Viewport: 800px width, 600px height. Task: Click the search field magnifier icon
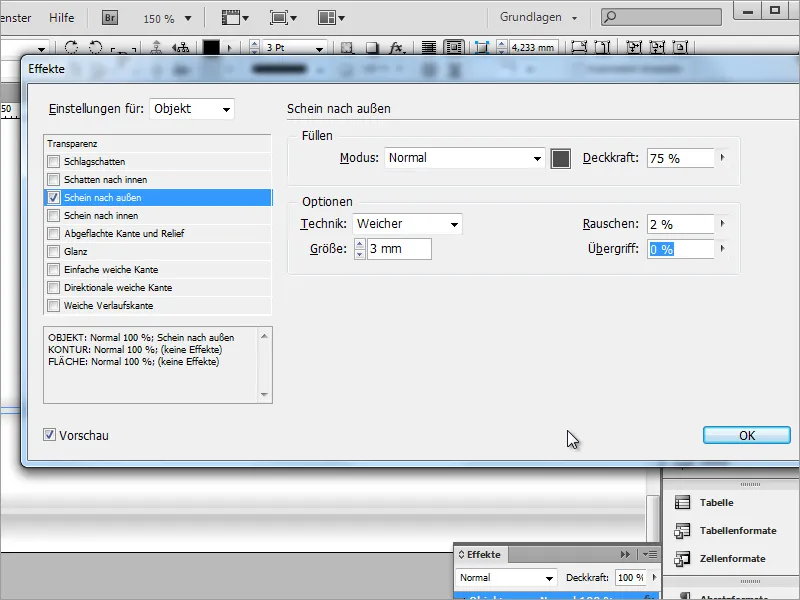click(x=610, y=17)
